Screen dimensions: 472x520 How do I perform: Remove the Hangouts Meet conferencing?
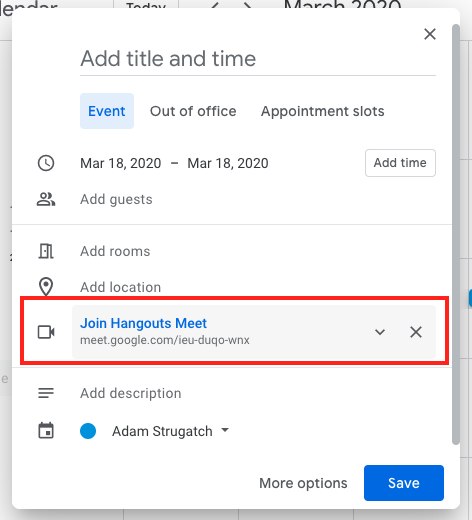(x=416, y=332)
